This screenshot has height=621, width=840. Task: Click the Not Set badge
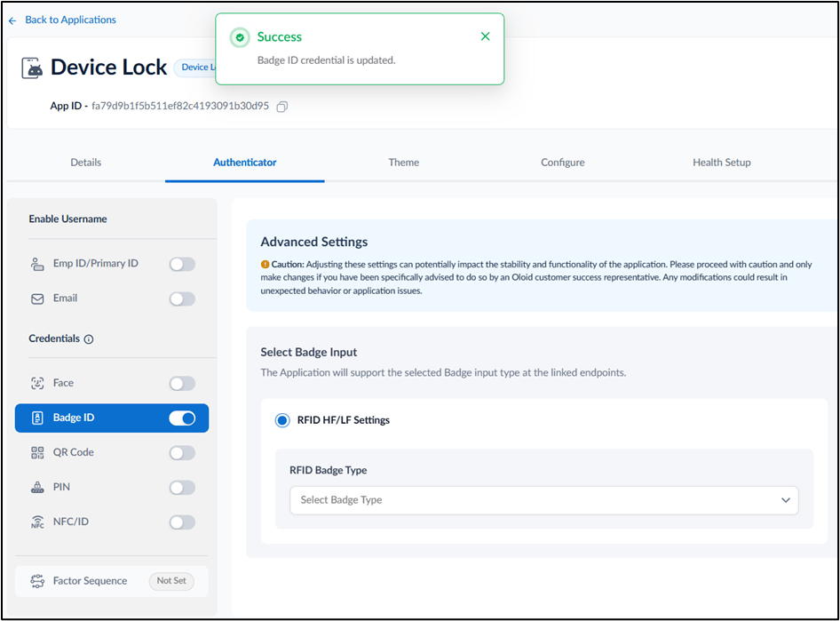coord(171,581)
